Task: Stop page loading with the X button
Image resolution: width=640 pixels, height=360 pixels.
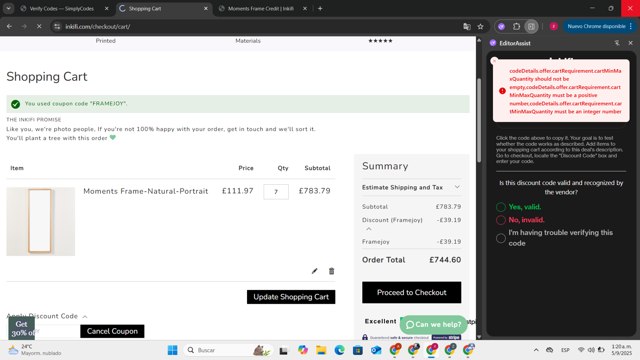Action: coord(39,27)
